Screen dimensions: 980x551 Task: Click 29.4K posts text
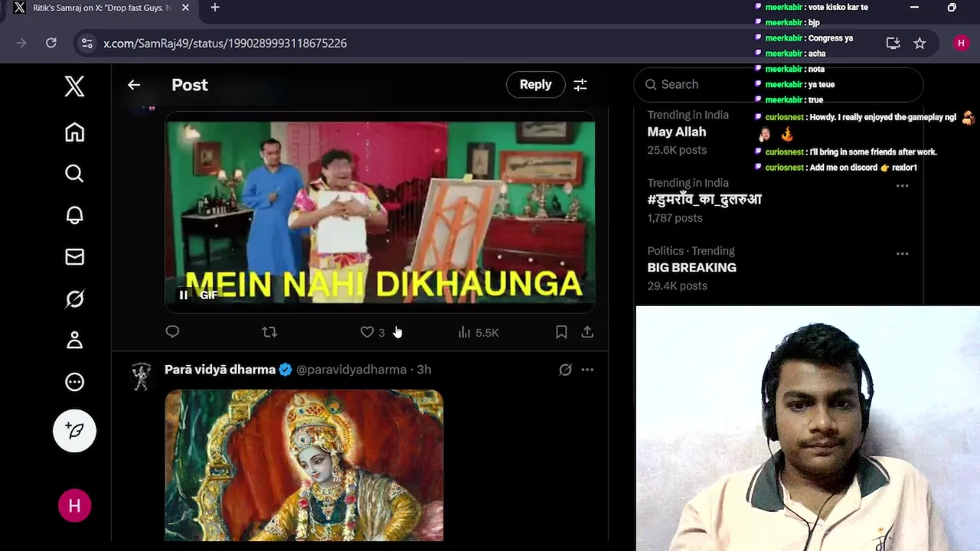tap(678, 286)
